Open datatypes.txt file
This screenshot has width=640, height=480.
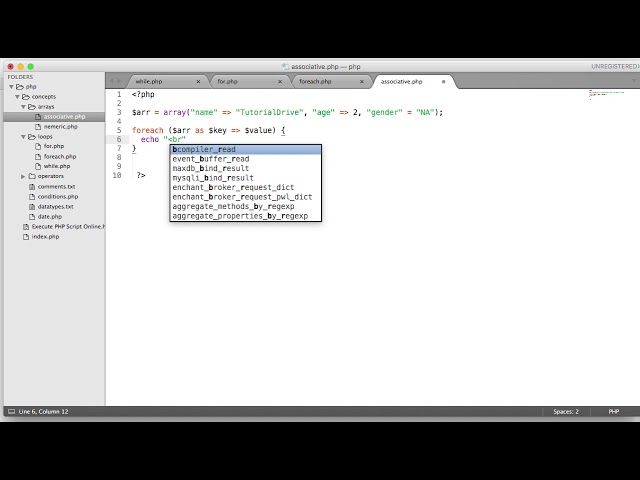click(56, 207)
